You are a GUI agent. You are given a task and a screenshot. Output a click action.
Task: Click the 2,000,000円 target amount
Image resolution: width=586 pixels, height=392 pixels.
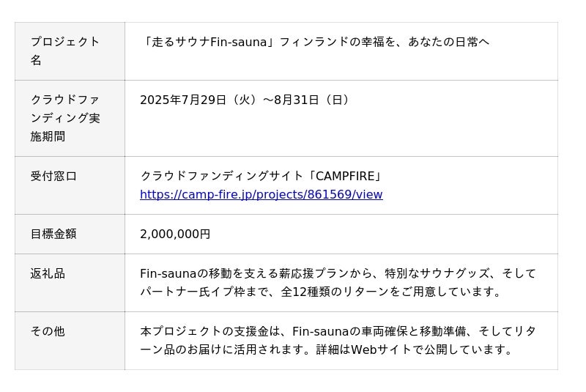pos(175,234)
